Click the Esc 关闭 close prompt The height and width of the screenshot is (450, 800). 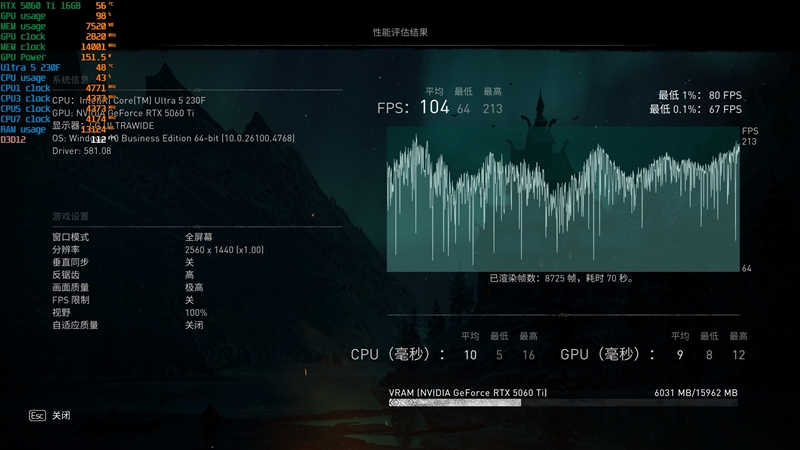50,415
